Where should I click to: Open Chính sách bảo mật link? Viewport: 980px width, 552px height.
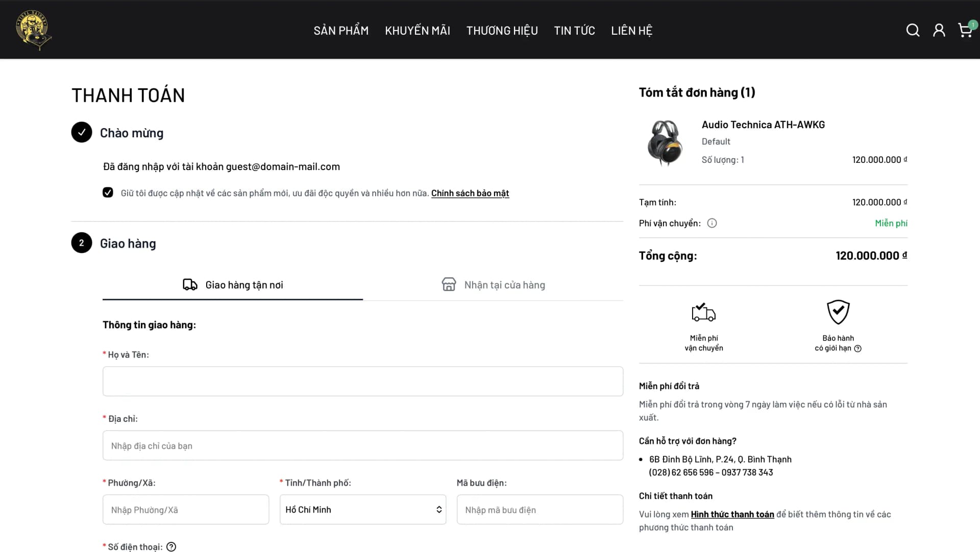470,193
